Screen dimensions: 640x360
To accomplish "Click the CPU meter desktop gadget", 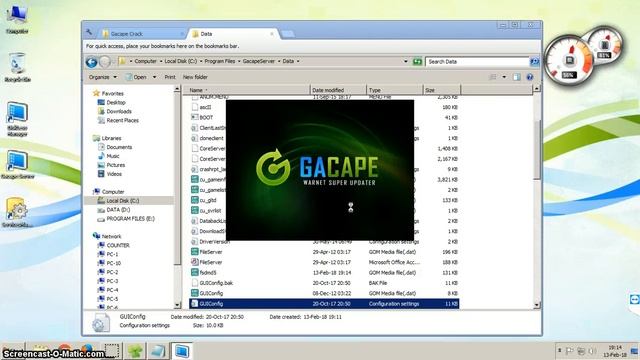I will 569,61.
